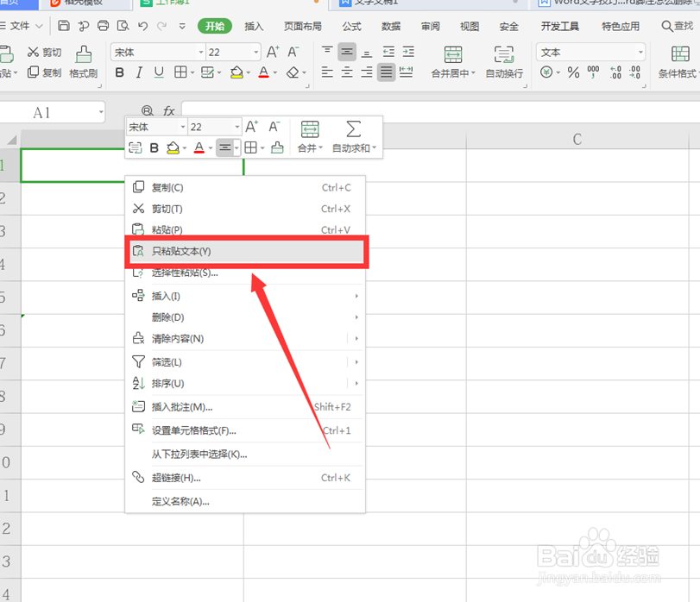Activate the Format Painter (格式刷)
Image resolution: width=700 pixels, height=602 pixels.
tap(84, 61)
